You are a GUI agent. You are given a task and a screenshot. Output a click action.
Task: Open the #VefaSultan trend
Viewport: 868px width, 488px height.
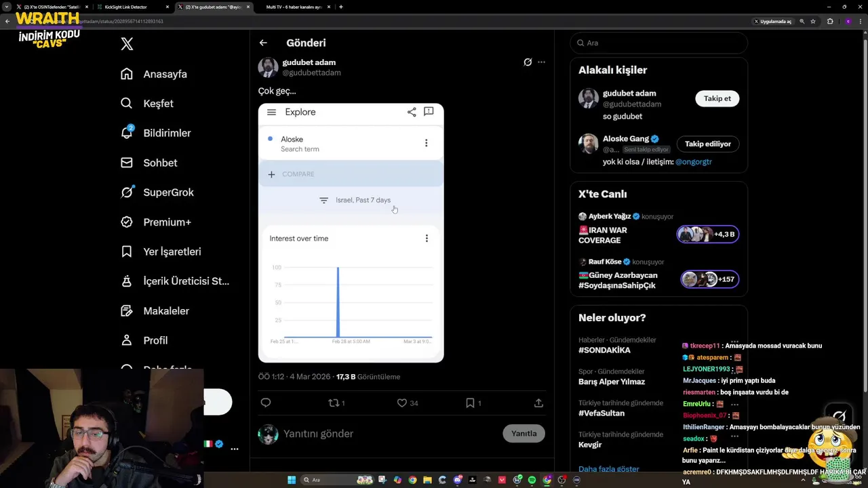tap(601, 413)
